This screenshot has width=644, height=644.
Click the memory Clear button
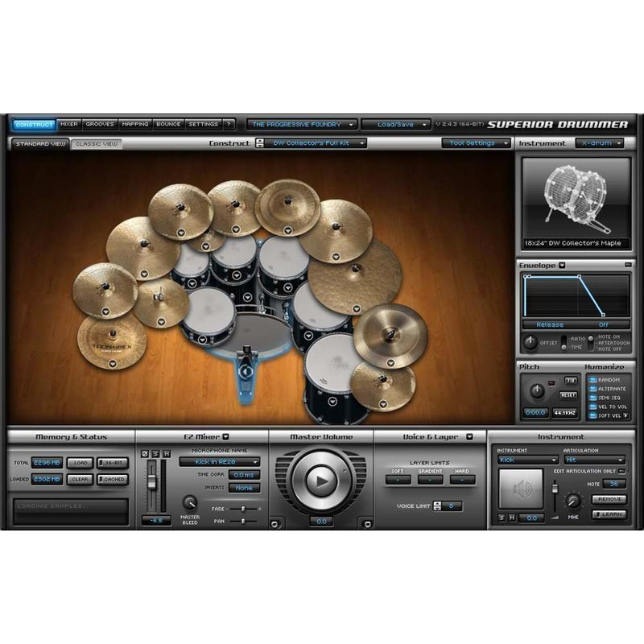pos(80,479)
